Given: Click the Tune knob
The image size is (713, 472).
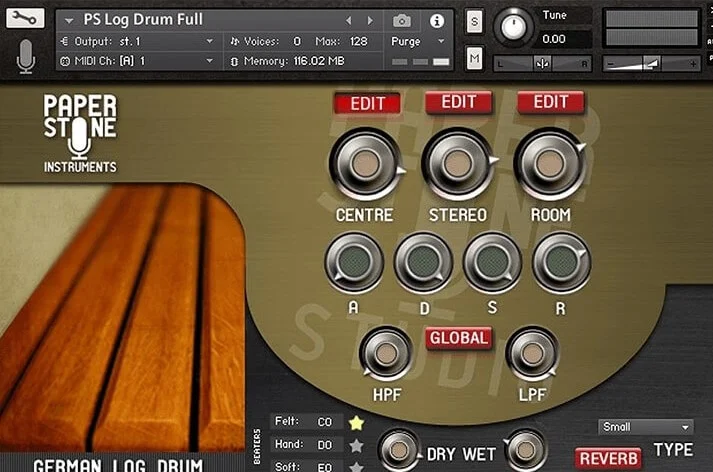Looking at the screenshot, I should (513, 27).
